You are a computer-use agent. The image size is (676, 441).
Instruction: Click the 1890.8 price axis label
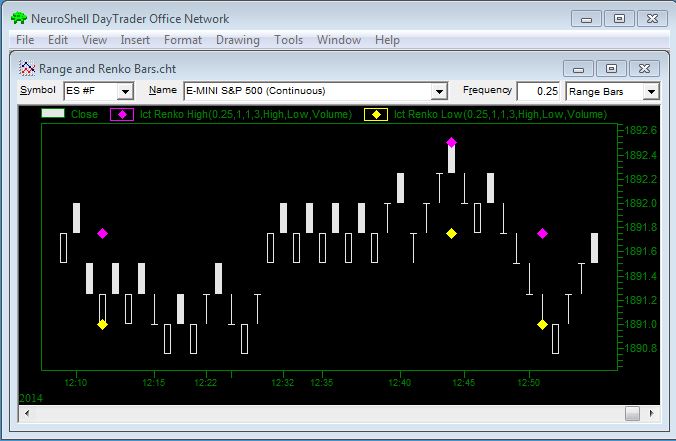click(640, 348)
